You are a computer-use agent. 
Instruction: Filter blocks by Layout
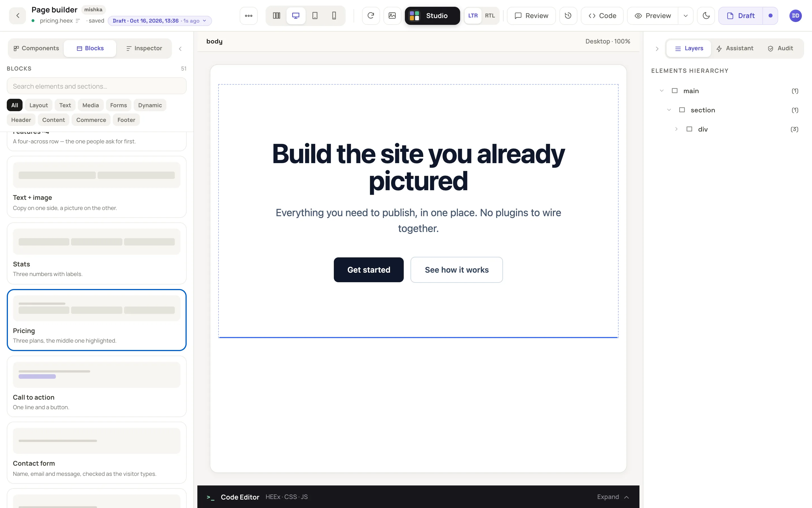pos(39,105)
